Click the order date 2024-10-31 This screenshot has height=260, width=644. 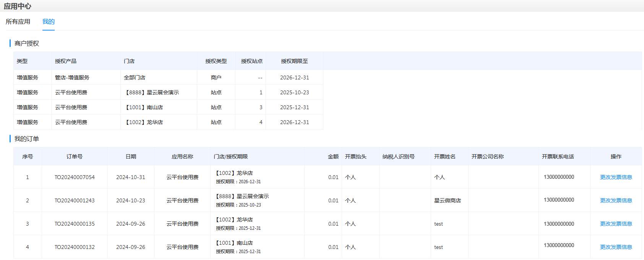click(x=131, y=177)
